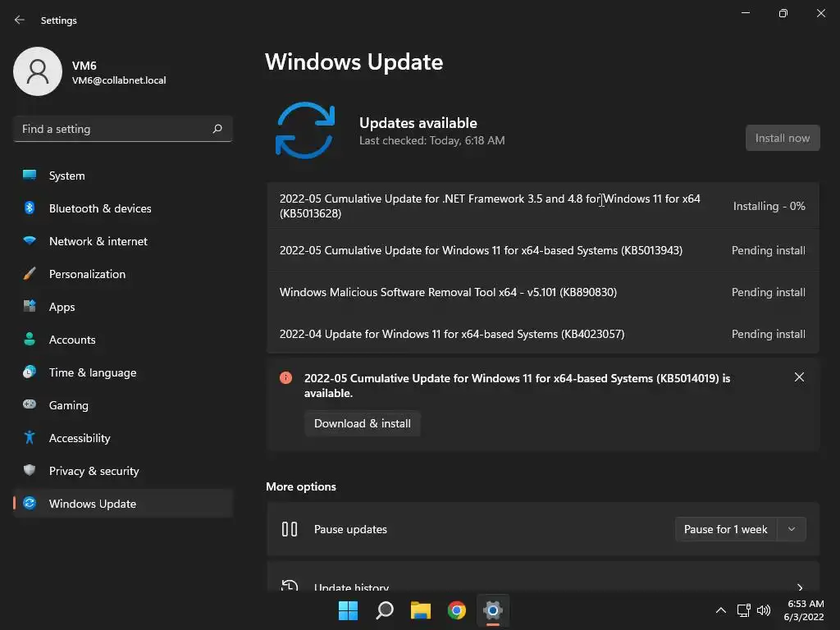Select Gaming settings category
Screen dimensions: 840x630
[x=123, y=405]
